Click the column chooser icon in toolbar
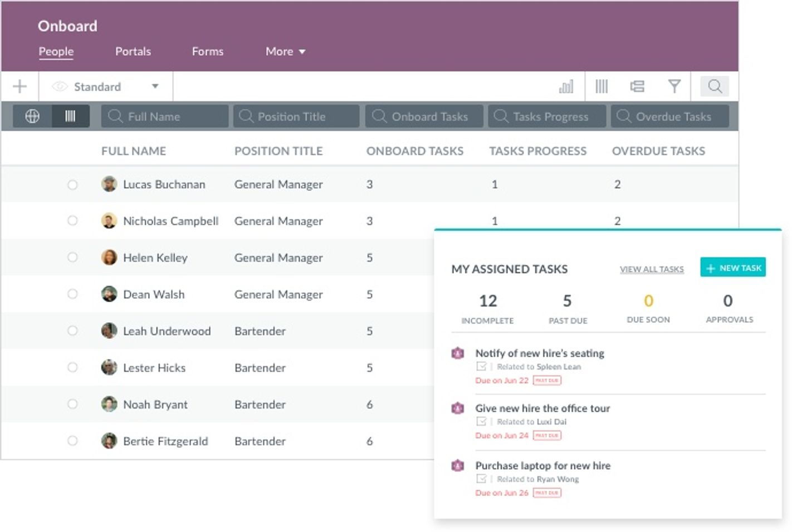This screenshot has width=792, height=532. (x=602, y=86)
